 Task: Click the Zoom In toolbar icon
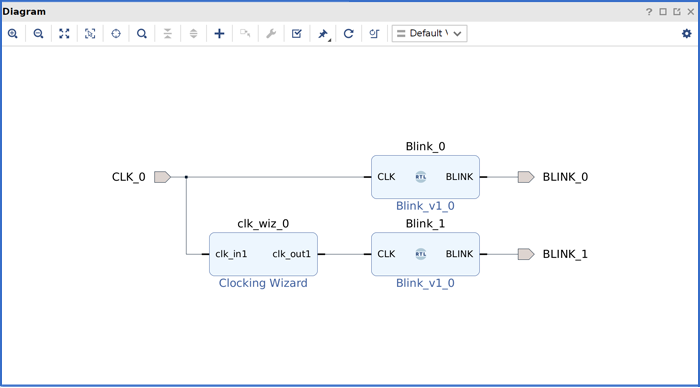(x=12, y=33)
